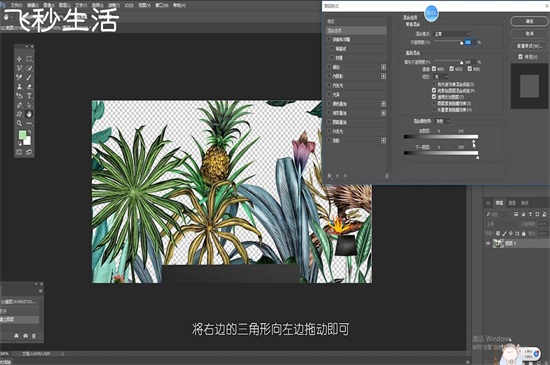Viewport: 550px width, 365px height.
Task: Select the Brush tool
Action: pos(29,77)
